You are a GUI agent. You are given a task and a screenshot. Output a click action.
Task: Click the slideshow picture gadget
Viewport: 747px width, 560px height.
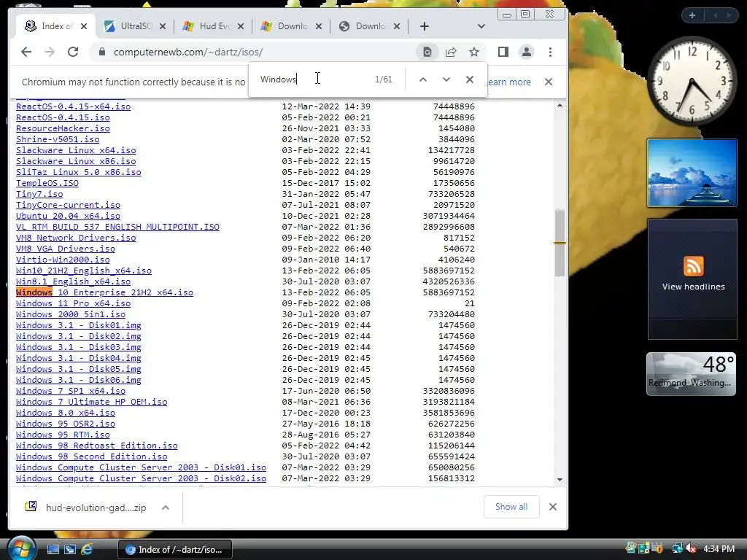pos(692,173)
